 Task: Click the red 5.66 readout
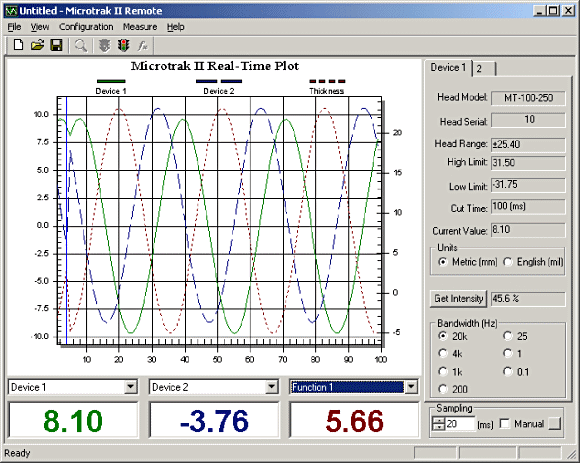[x=354, y=421]
